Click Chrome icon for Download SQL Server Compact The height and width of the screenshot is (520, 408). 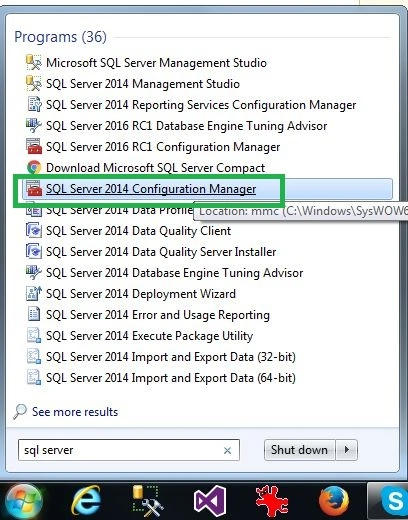click(x=34, y=167)
